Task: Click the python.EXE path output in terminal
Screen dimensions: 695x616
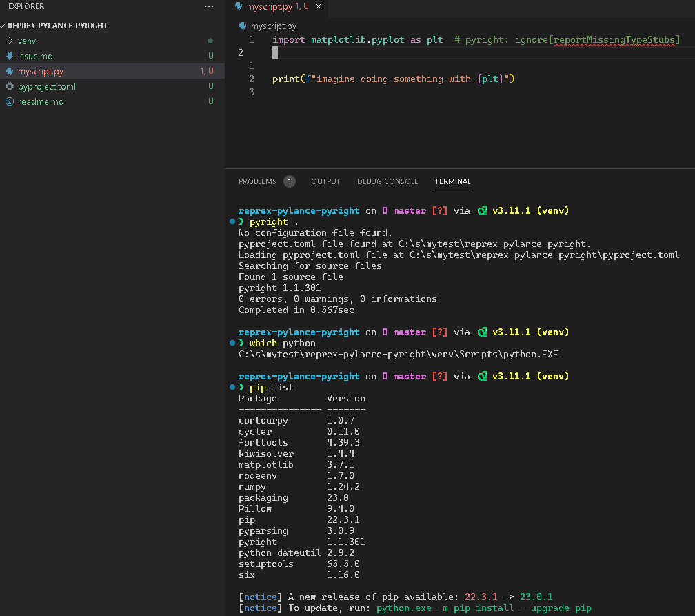Action: click(x=399, y=355)
